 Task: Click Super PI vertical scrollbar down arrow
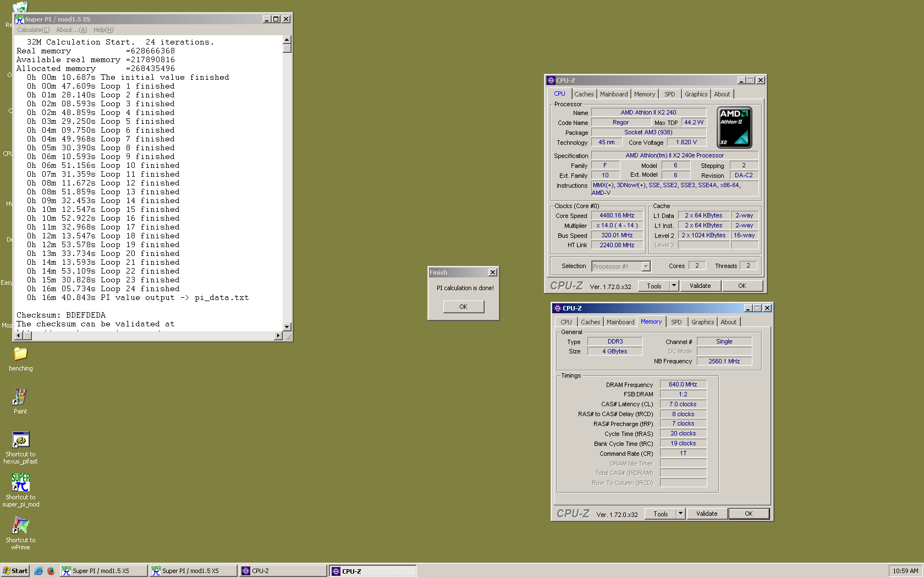(x=287, y=327)
